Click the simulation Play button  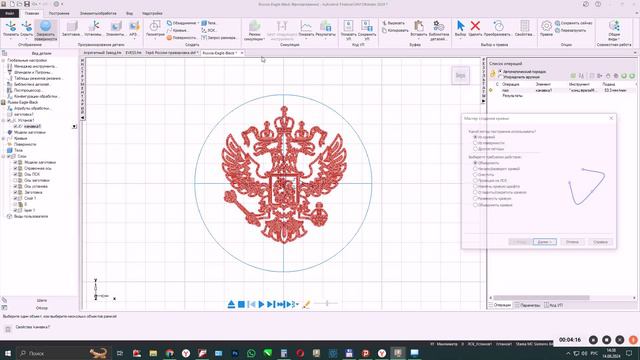(261, 304)
